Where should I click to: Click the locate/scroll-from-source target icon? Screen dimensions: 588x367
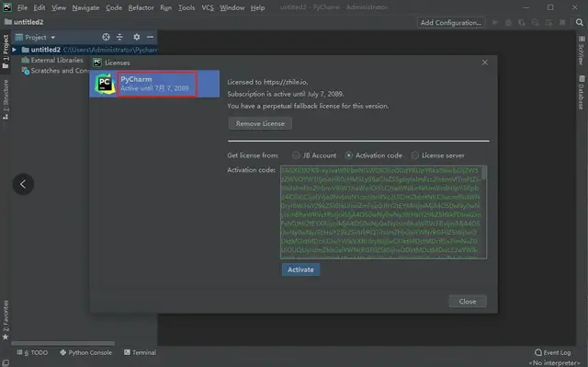pyautogui.click(x=107, y=37)
